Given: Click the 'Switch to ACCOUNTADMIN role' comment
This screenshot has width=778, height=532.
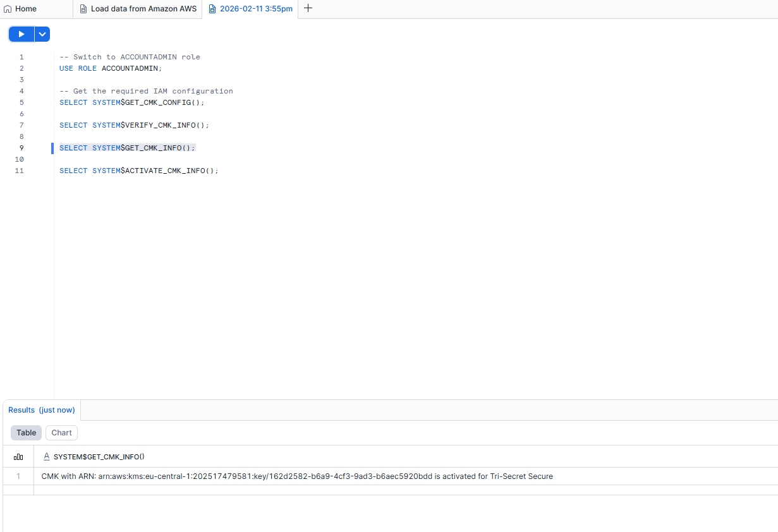Looking at the screenshot, I should 130,57.
